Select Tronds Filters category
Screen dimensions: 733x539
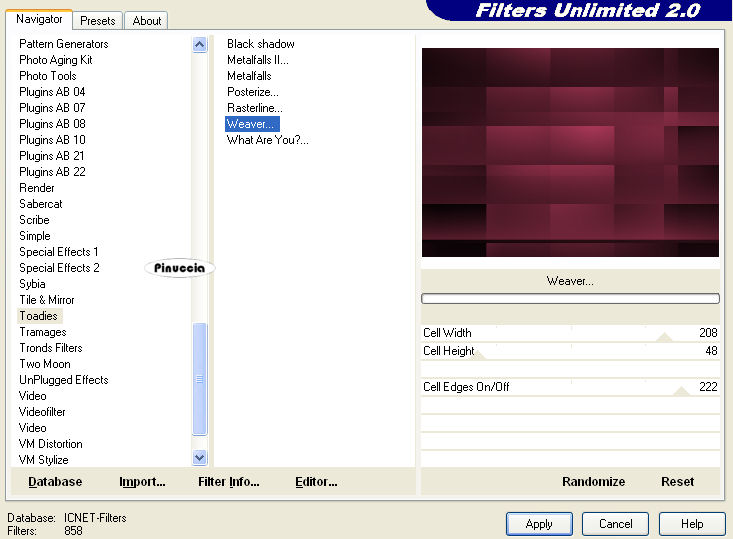pos(51,348)
